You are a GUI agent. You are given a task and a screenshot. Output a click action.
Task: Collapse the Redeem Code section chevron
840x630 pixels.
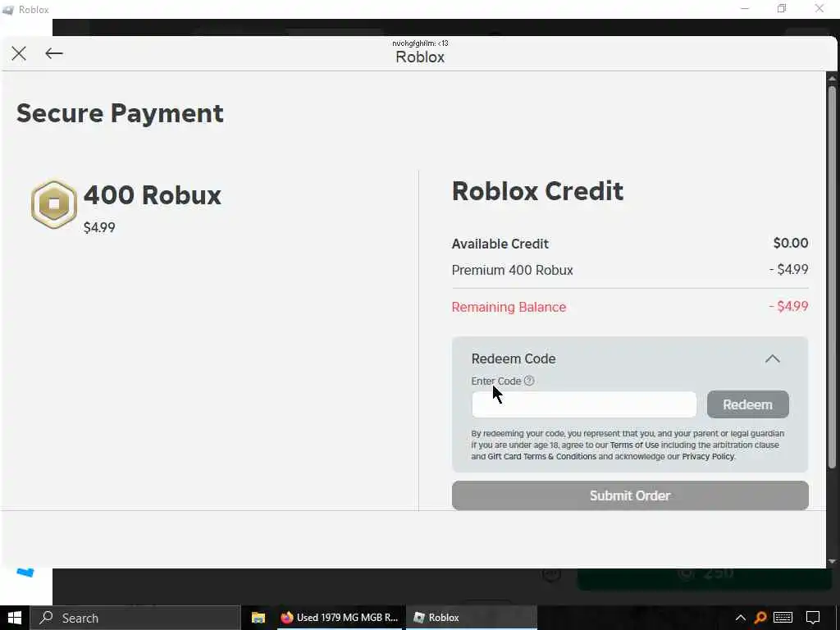pos(772,359)
